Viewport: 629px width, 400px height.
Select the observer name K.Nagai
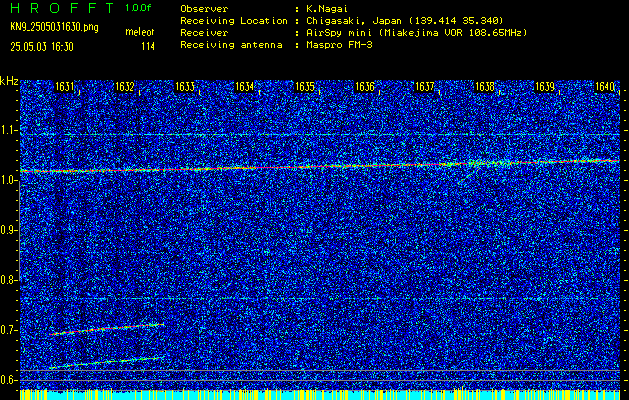tap(326, 8)
